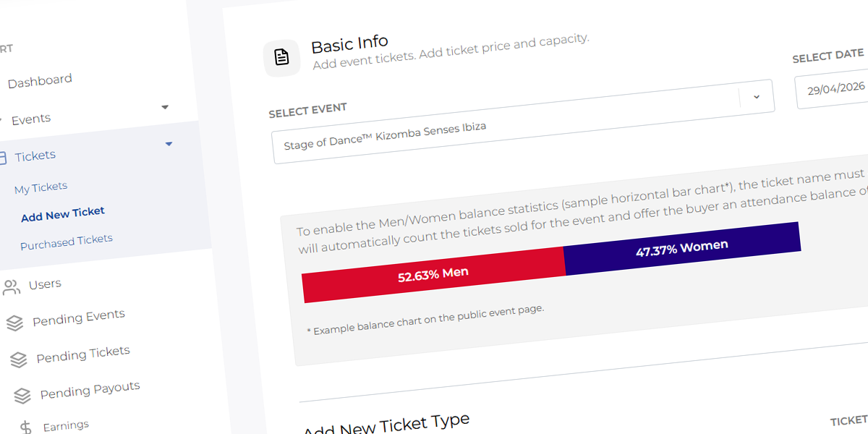The height and width of the screenshot is (434, 868).
Task: Click the Pending Tickets layers icon
Action: click(18, 359)
